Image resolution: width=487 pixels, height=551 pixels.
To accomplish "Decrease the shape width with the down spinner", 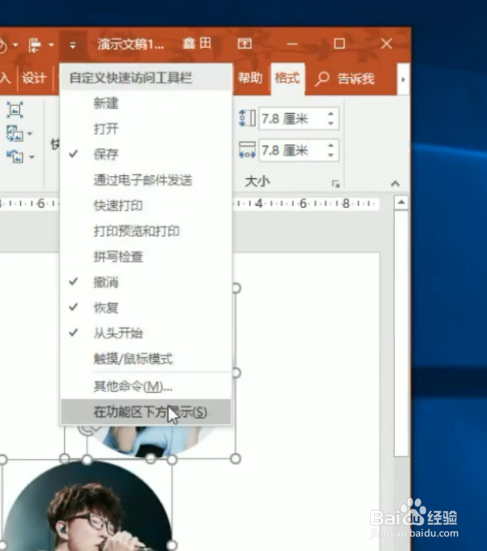I will 331,155.
